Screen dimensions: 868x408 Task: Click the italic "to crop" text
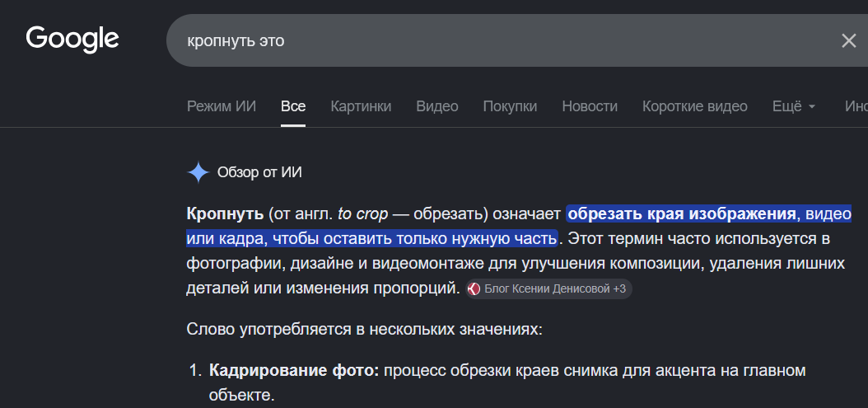coord(362,214)
